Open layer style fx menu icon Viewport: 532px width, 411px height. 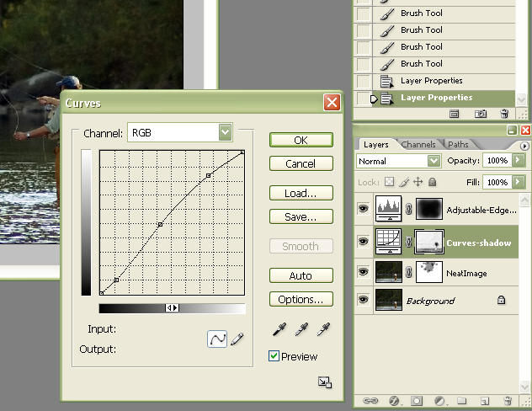point(394,401)
